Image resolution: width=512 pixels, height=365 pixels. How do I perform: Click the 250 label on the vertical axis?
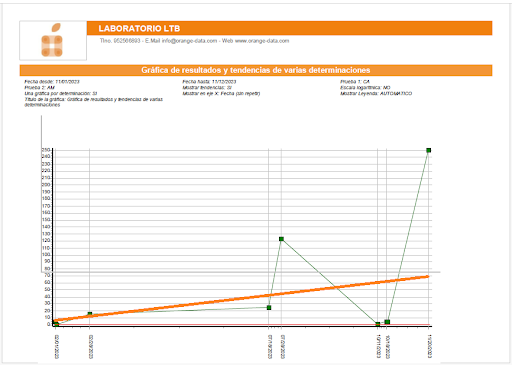tap(46, 150)
